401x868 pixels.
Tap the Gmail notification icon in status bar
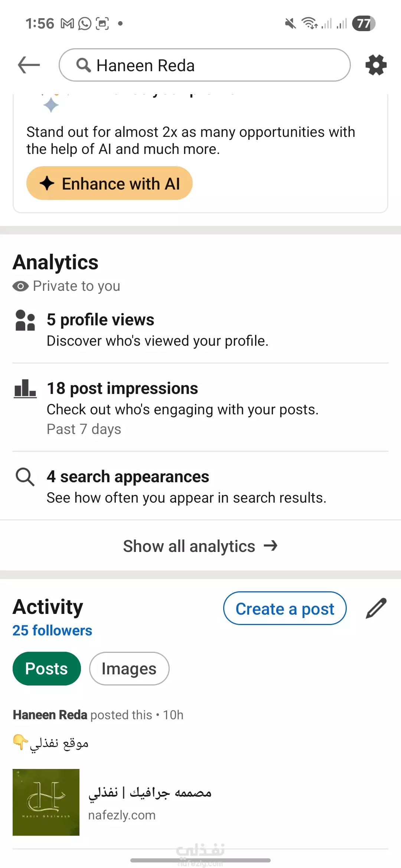(x=67, y=24)
